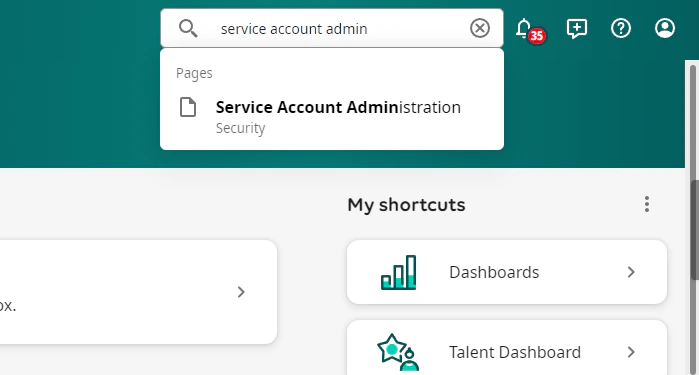This screenshot has height=375, width=699.
Task: Click the Talent Dashboard star person icon
Action: pos(399,352)
